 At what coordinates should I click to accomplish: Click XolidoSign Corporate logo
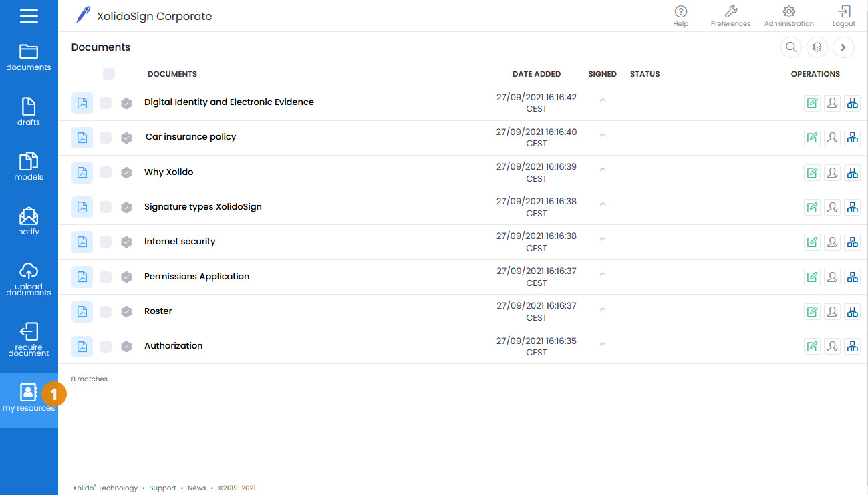(x=144, y=16)
